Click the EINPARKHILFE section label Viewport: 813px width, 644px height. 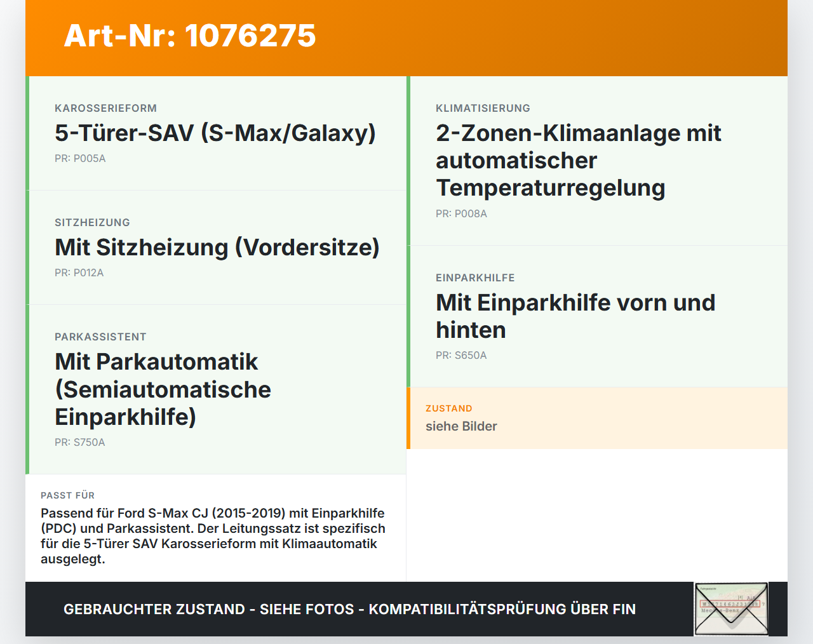475,278
